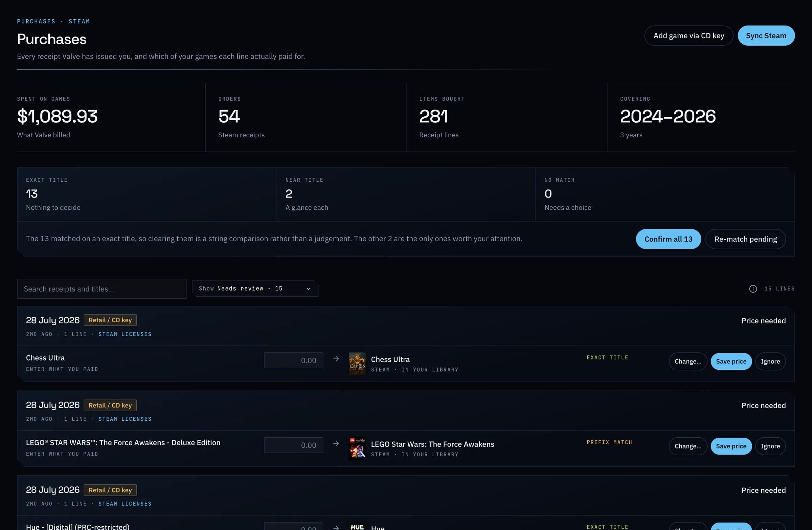Click the Purchases breadcrumb link
812x530 pixels.
tap(36, 21)
